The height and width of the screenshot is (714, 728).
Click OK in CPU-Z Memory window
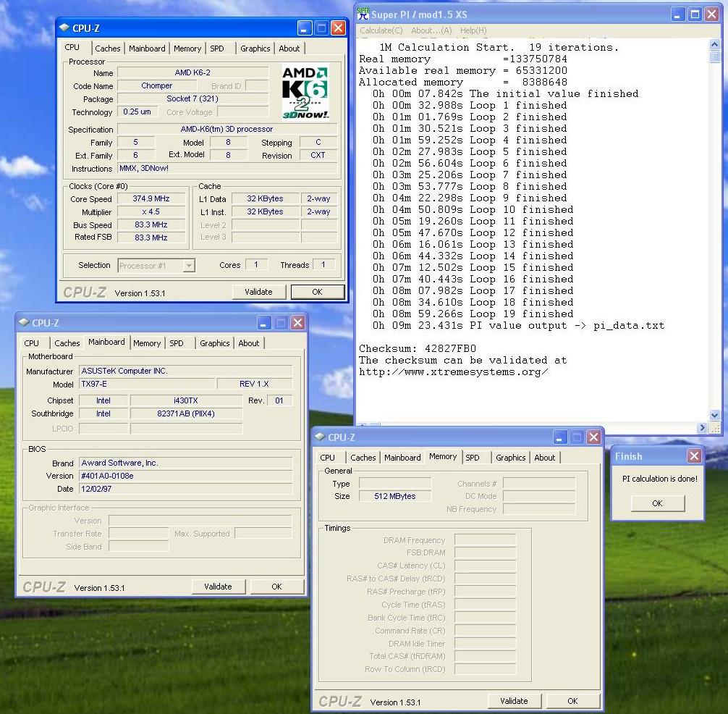pos(573,700)
